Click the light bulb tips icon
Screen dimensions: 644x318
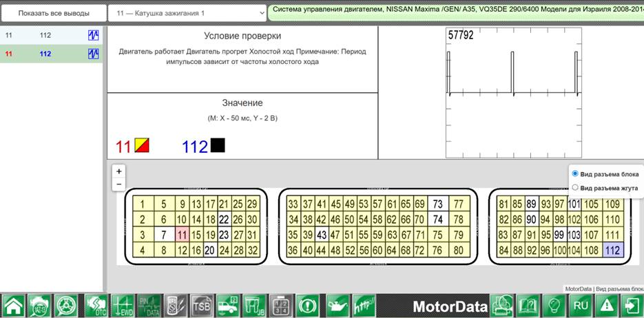[554, 306]
